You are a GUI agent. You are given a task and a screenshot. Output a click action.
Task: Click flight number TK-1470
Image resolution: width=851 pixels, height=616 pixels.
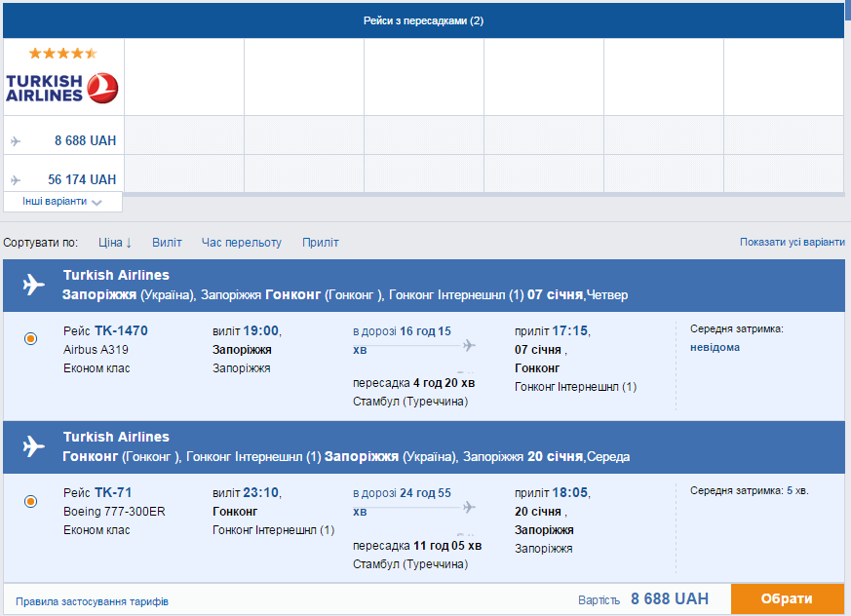coord(121,330)
